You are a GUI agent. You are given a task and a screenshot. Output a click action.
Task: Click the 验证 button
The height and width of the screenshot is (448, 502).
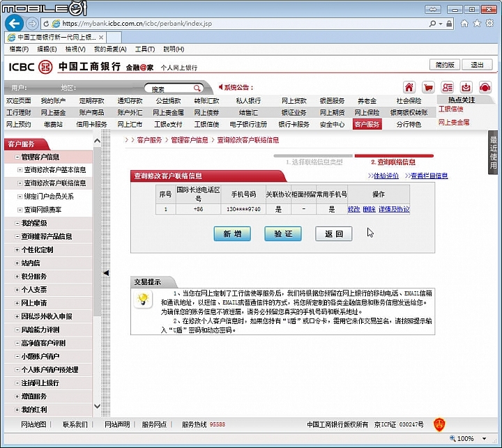point(283,234)
